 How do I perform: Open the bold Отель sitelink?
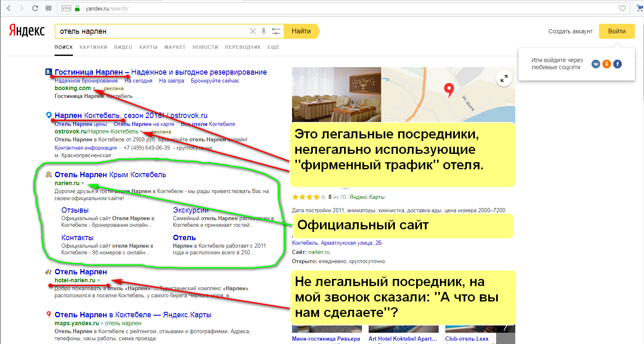click(x=184, y=238)
